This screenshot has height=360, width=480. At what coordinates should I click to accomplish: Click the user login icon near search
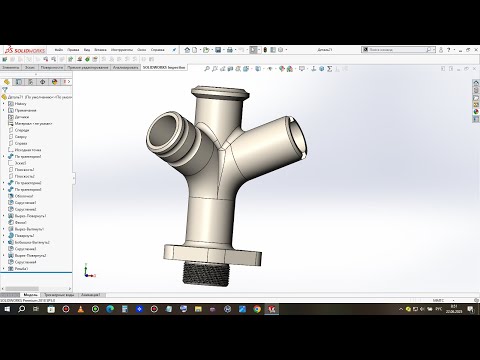(441, 50)
